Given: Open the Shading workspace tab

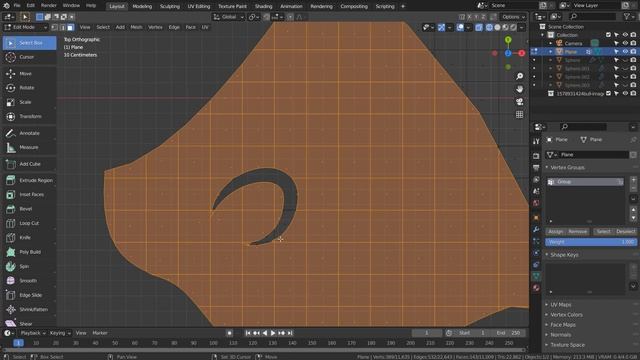Looking at the screenshot, I should (x=263, y=6).
